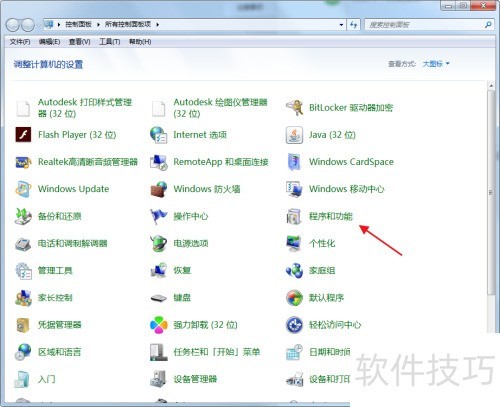Open the 帮助(H) menu
Screen dimensions: 500x407
point(140,42)
